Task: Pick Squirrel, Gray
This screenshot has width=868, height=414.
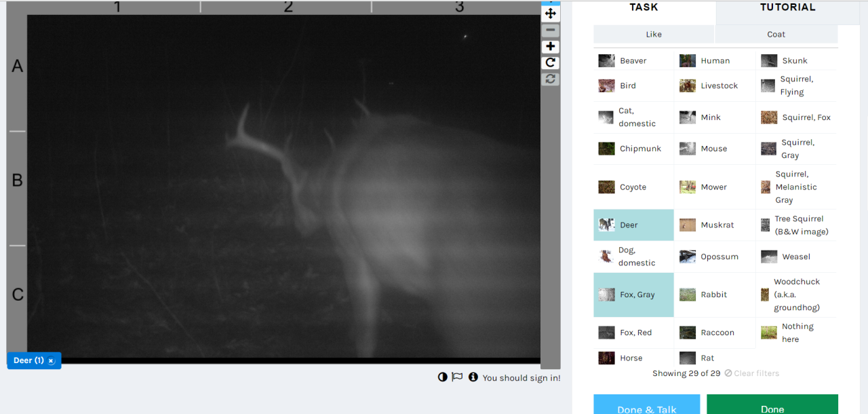Action: coord(797,149)
